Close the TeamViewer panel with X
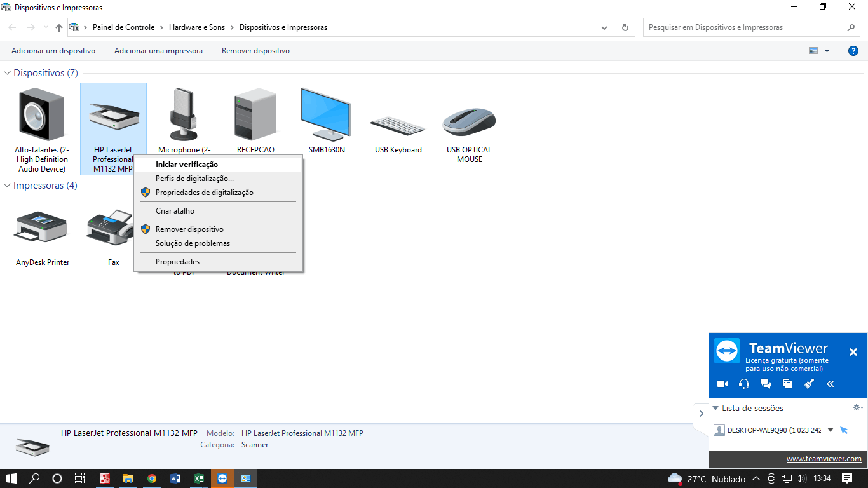Viewport: 868px width, 488px height. [x=853, y=352]
